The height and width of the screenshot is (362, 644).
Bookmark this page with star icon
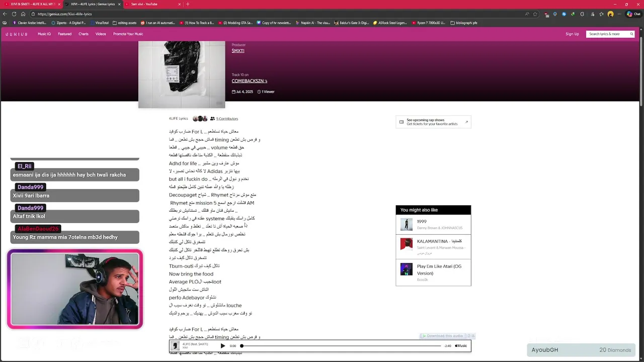pos(535,14)
